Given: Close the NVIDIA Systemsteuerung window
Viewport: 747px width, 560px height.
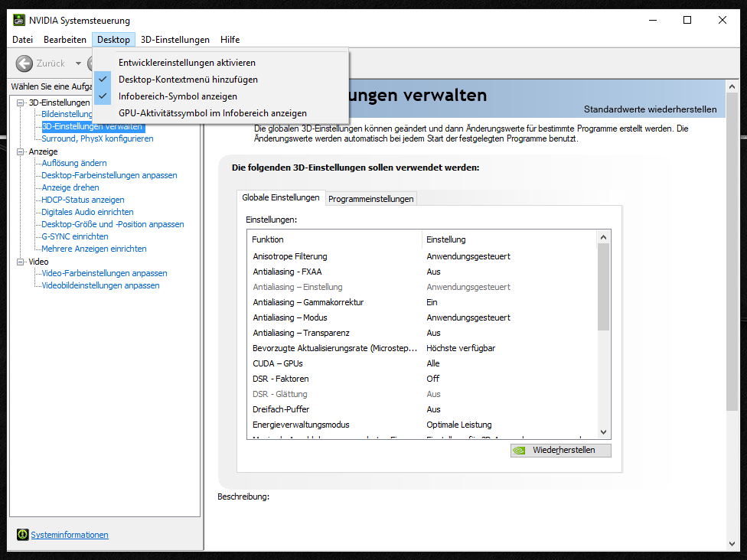Looking at the screenshot, I should tap(723, 20).
